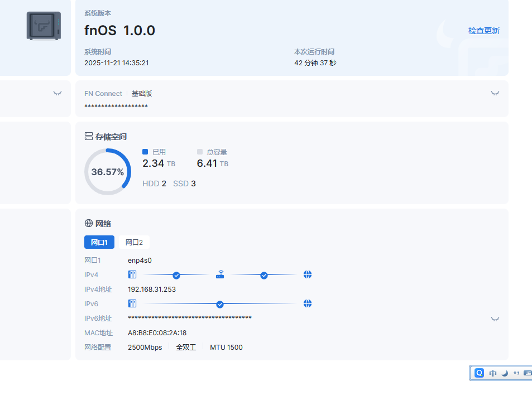Click the FN Connect label
Viewport: 532px width, 415px height.
103,94
